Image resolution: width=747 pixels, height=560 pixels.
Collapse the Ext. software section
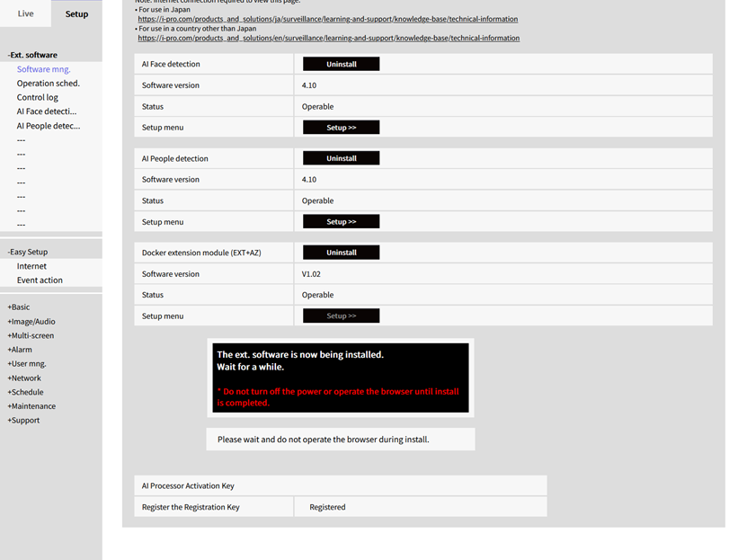click(32, 55)
